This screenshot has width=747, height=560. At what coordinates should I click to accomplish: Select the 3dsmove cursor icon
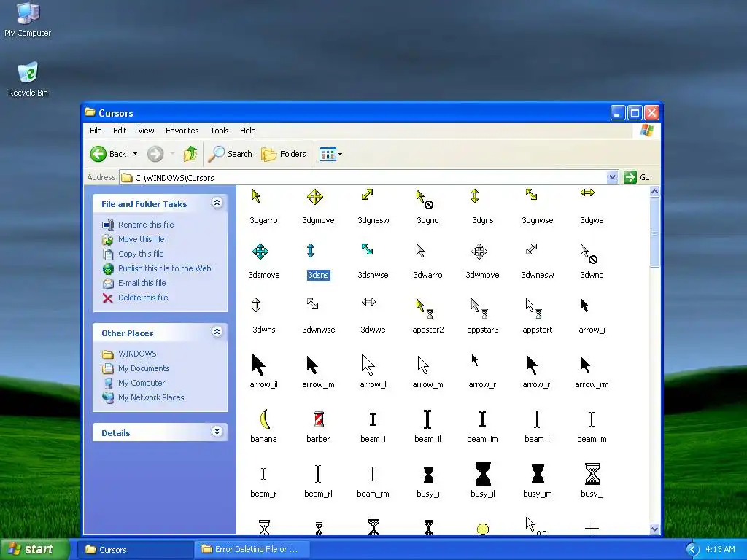click(260, 252)
